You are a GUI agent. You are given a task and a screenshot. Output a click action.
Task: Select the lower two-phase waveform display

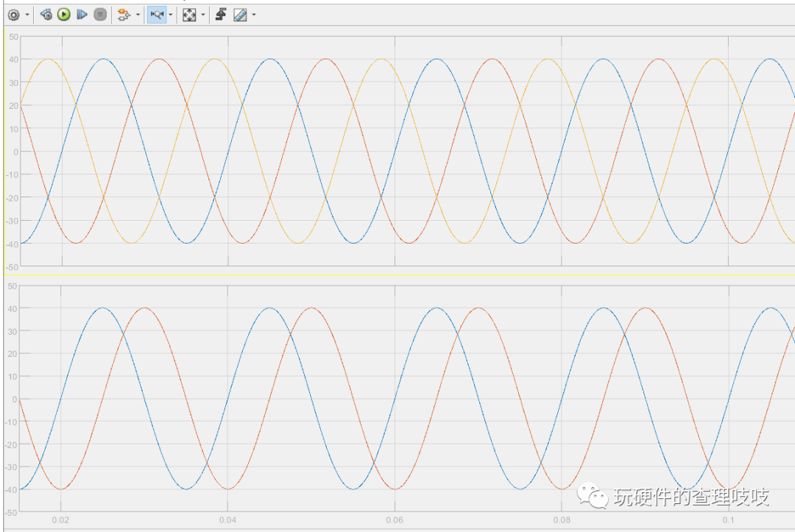408,399
